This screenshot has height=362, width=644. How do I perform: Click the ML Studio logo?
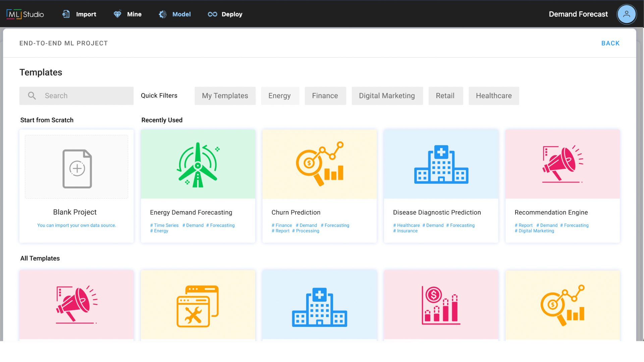click(25, 14)
